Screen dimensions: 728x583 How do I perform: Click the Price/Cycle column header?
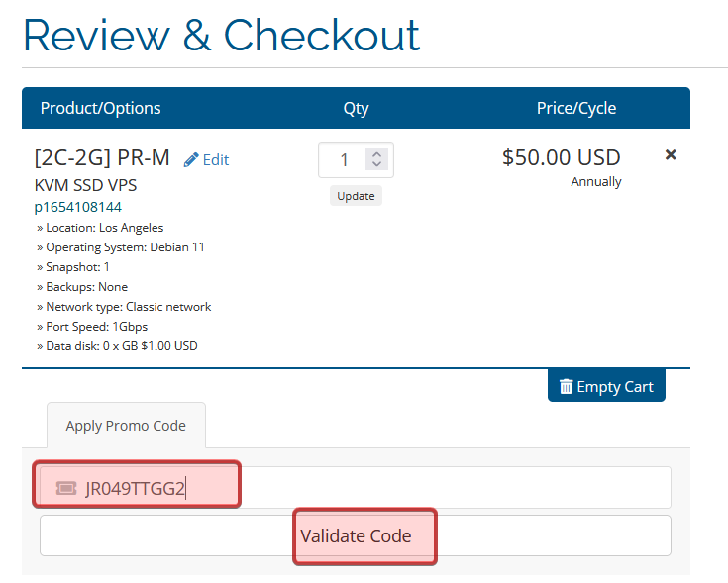click(576, 108)
